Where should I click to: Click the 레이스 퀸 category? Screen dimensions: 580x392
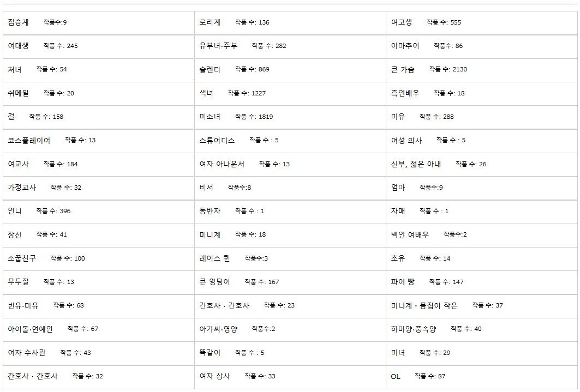tap(214, 258)
